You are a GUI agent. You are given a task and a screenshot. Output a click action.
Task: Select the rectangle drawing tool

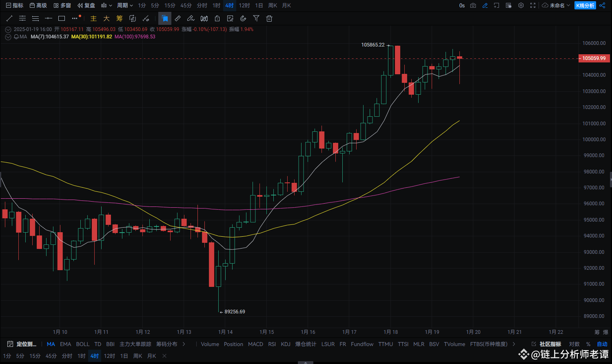(x=62, y=18)
